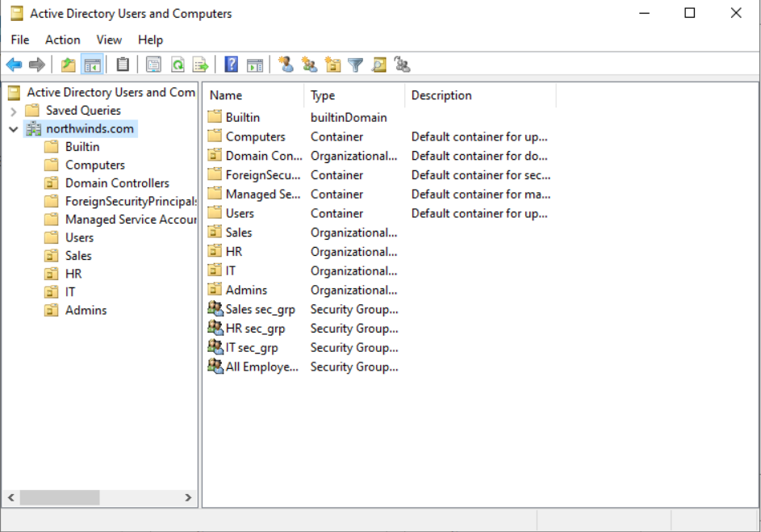
Task: Expand the Saved Queries node
Action: (13, 110)
